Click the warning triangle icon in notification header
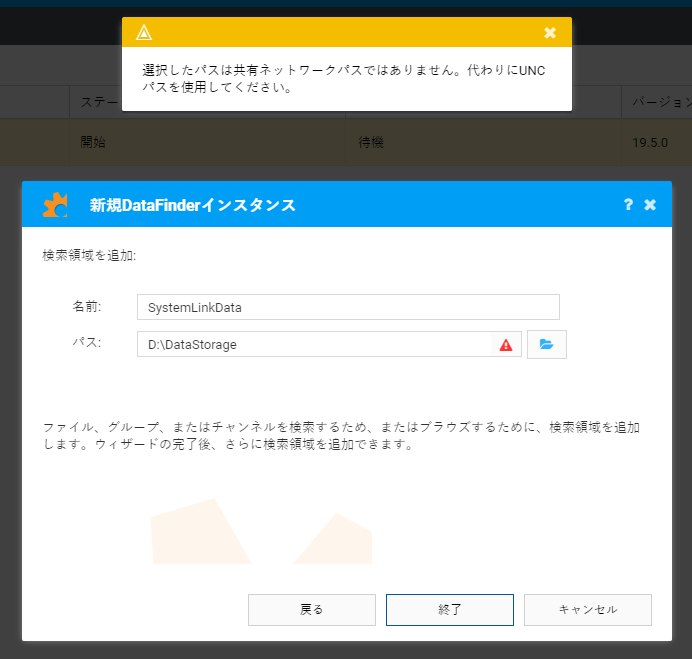Viewport: 692px width, 659px height. point(144,32)
